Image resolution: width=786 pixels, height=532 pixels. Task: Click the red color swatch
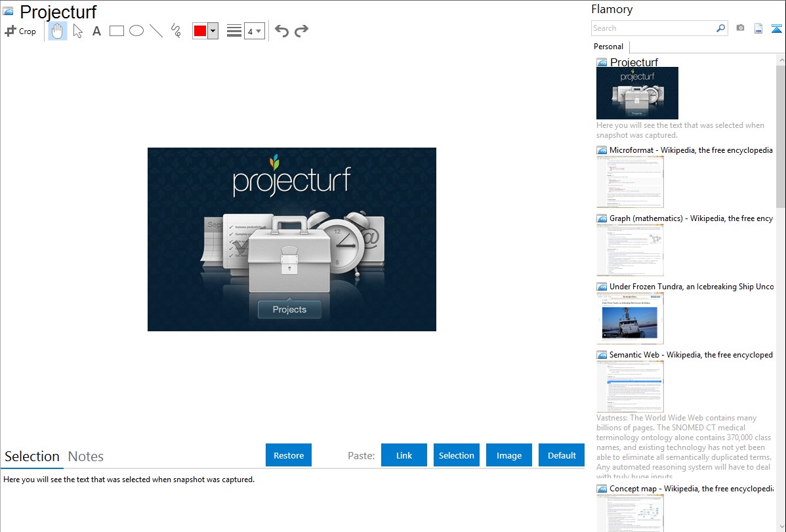click(200, 31)
